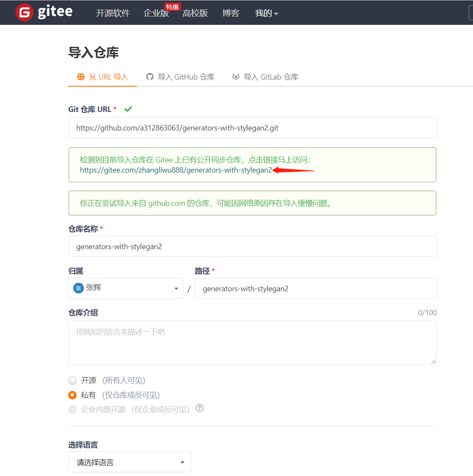Click the 0/100 character counter
This screenshot has height=476, width=473.
[427, 313]
